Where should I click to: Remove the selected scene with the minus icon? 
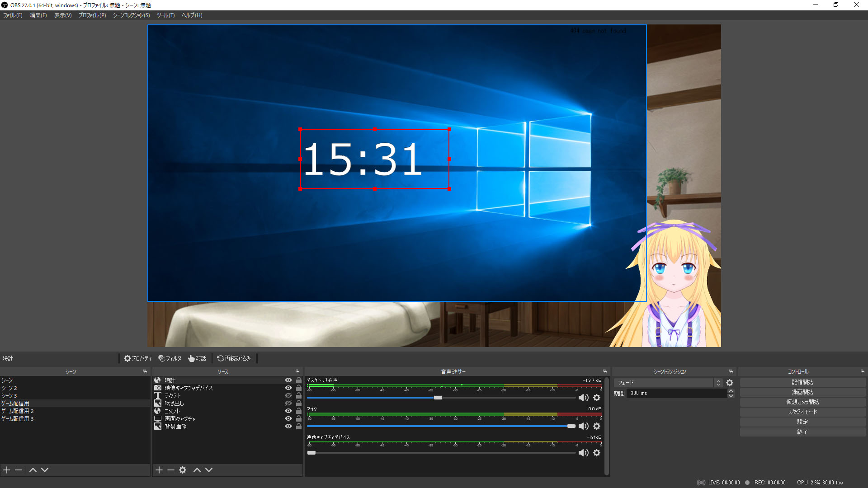[x=19, y=470]
